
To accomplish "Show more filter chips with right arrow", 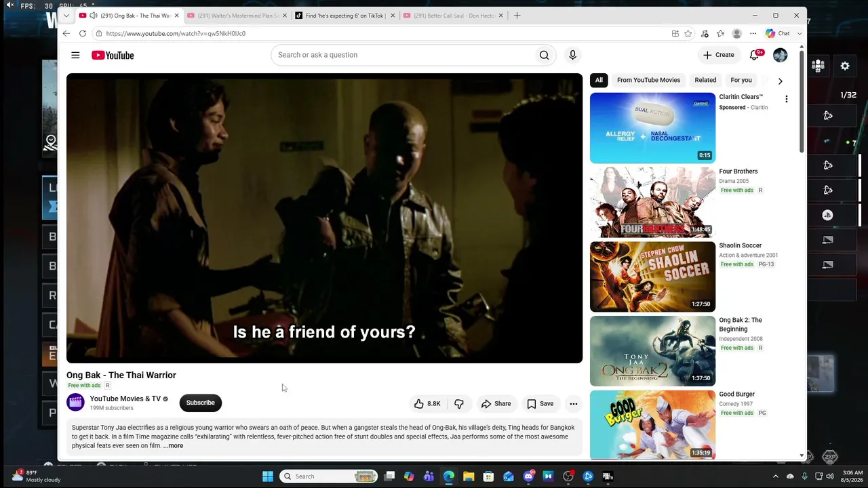I will pyautogui.click(x=780, y=81).
